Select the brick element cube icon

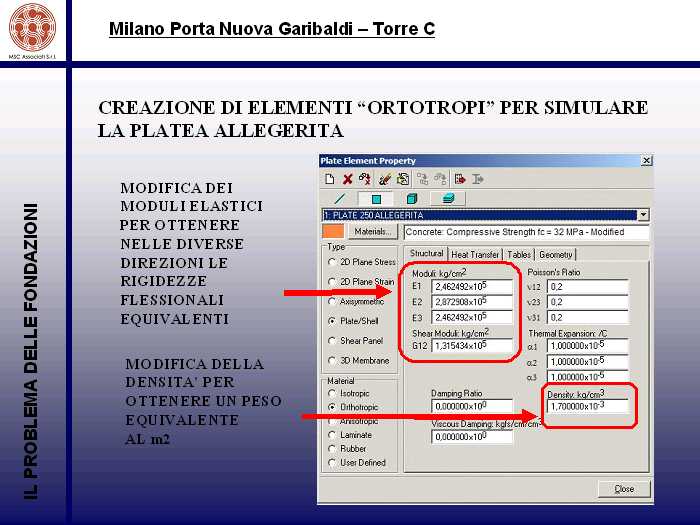pyautogui.click(x=411, y=198)
